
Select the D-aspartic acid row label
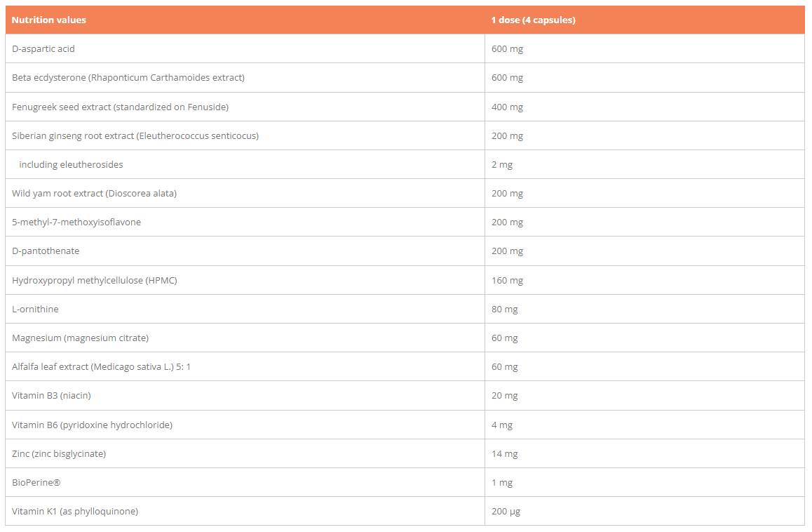[43, 49]
